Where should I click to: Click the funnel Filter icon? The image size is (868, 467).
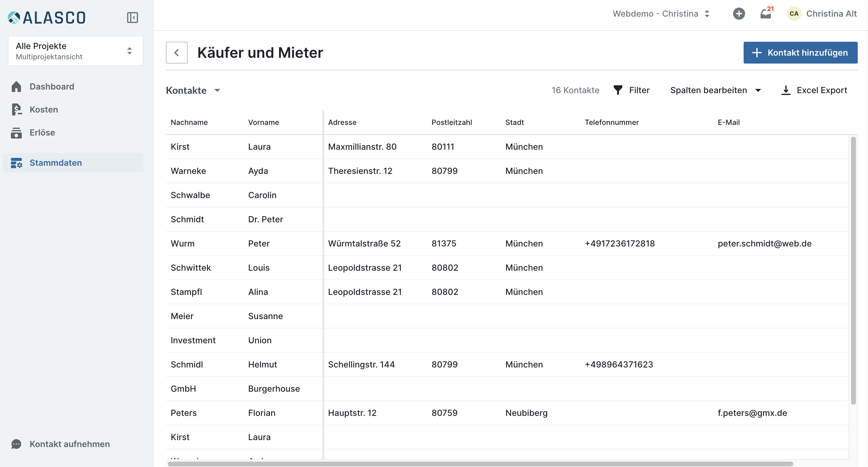click(x=618, y=90)
